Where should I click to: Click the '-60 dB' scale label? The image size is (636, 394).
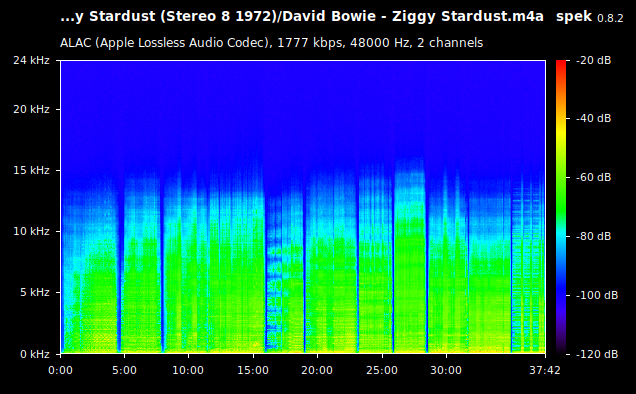(x=593, y=178)
